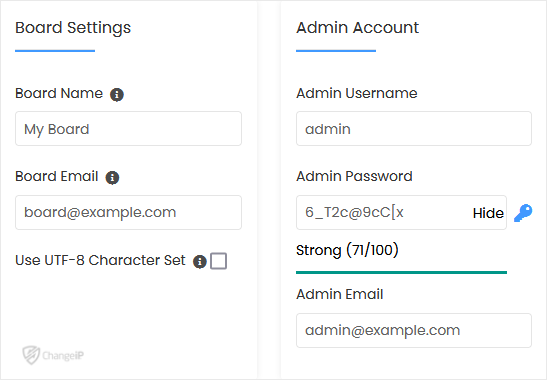The width and height of the screenshot is (547, 380).
Task: Click the Board Email label text
Action: pyautogui.click(x=57, y=176)
